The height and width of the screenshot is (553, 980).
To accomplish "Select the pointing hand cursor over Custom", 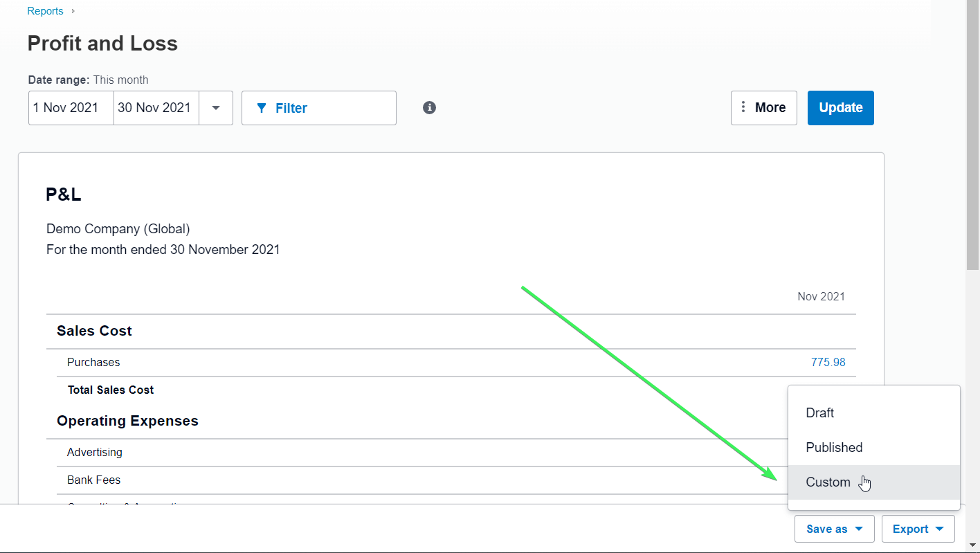I will 865,482.
